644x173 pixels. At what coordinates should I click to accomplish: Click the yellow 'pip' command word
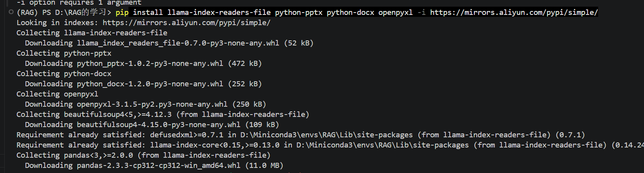pyautogui.click(x=122, y=13)
